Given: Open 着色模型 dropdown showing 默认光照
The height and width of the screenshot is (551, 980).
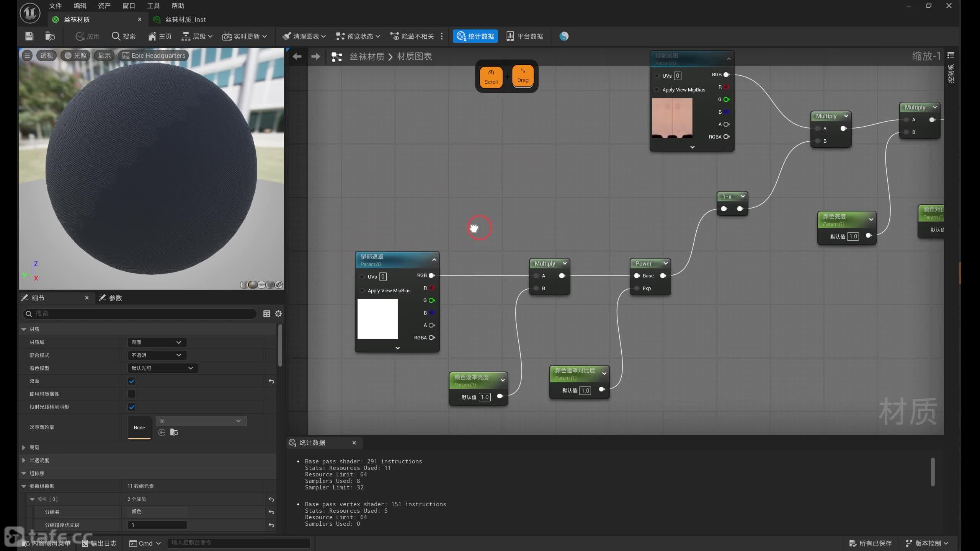Looking at the screenshot, I should (163, 368).
